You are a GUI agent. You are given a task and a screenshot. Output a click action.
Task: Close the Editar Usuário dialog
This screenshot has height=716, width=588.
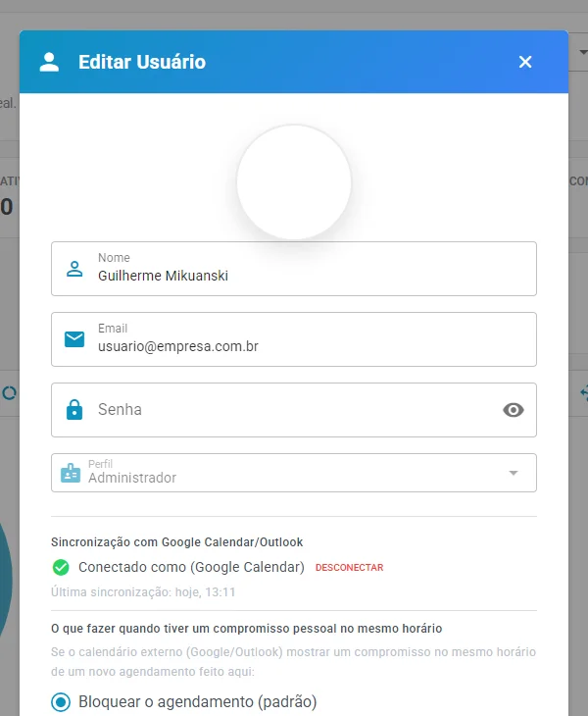click(525, 62)
